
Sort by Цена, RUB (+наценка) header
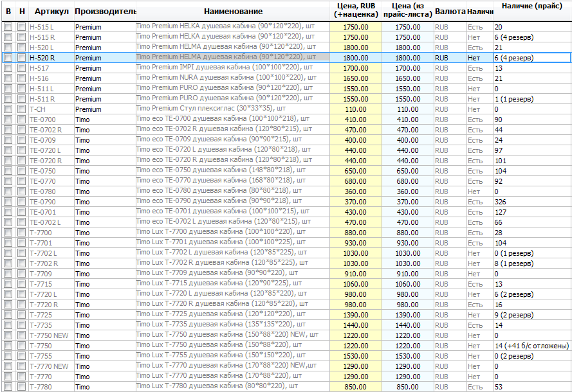pos(356,10)
